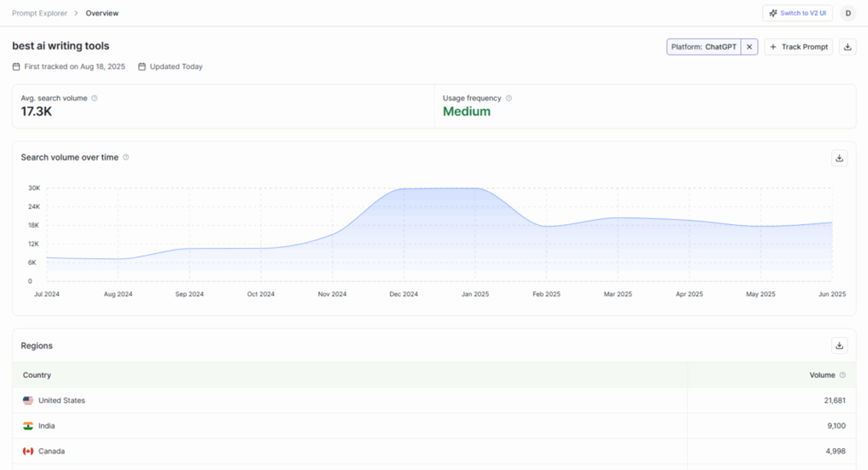This screenshot has width=868, height=470.
Task: Open the Avg. search volume info tooltip
Action: pos(94,98)
